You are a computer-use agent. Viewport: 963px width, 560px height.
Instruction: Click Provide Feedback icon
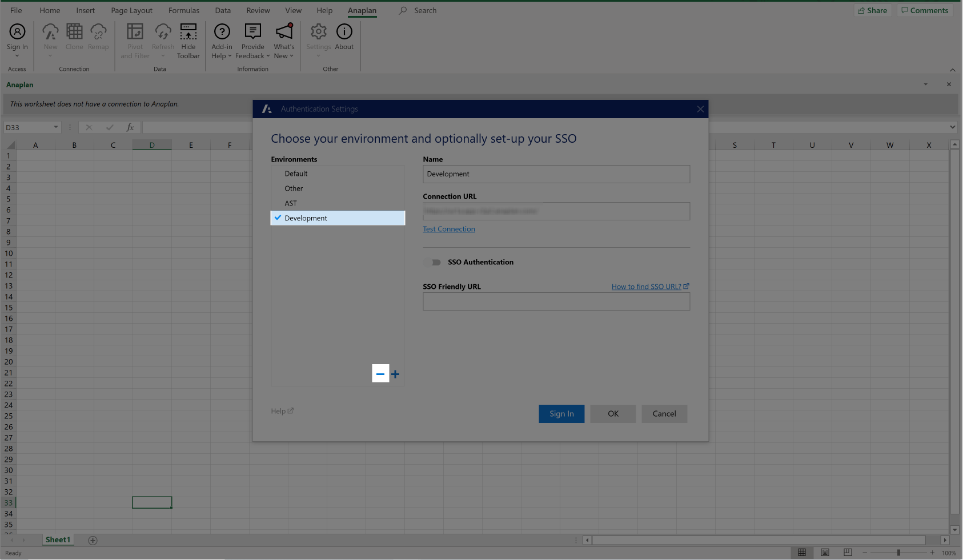252,31
